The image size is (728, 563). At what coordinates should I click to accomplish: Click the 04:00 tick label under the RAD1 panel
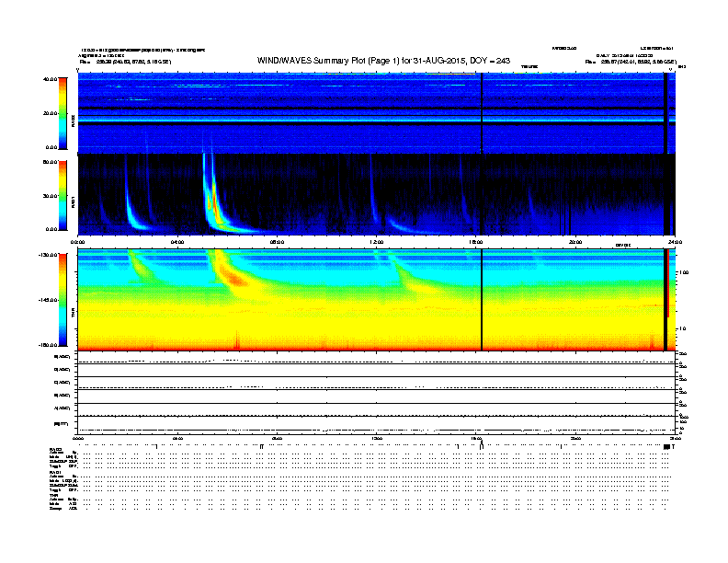coord(177,242)
